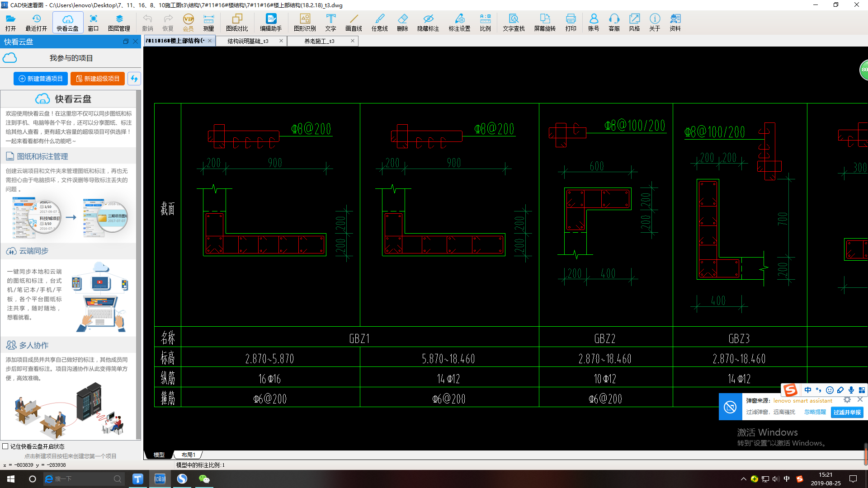
Task: Open the 风格 style icon
Action: click(634, 22)
